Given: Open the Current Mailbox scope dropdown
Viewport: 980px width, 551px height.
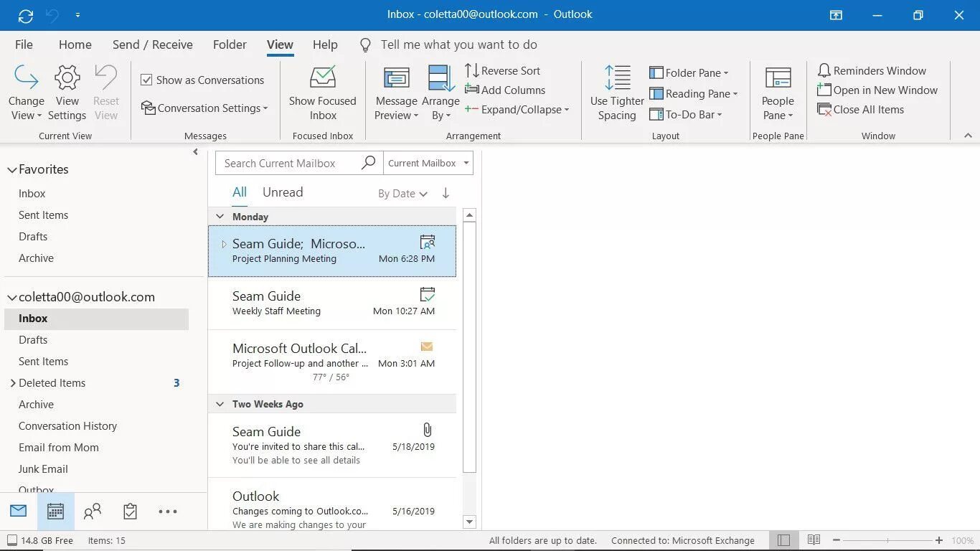Looking at the screenshot, I should (428, 163).
